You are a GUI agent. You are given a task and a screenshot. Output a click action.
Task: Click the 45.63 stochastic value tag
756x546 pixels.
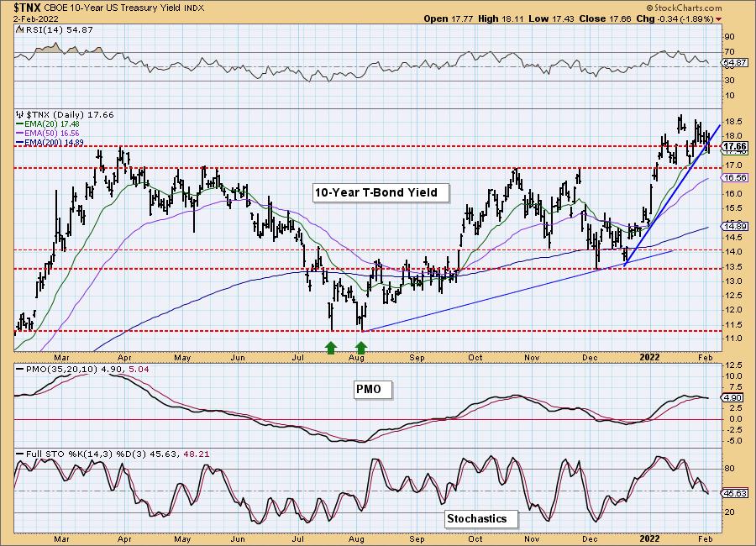(x=736, y=493)
